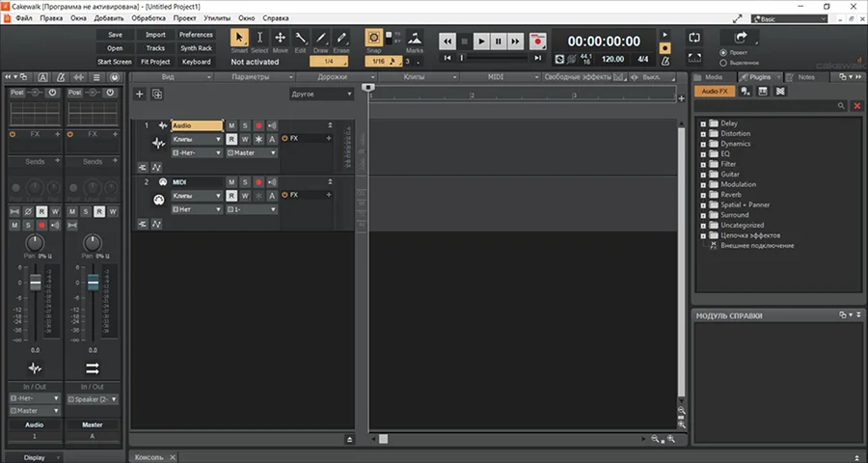
Task: Switch to the Notes tab
Action: click(x=806, y=77)
